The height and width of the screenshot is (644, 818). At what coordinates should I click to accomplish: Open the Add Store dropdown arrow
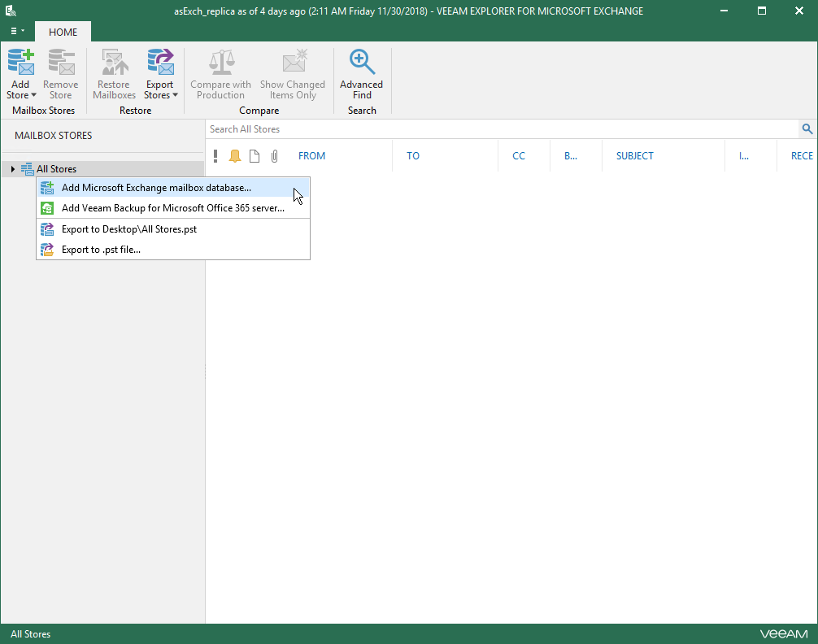coord(33,95)
